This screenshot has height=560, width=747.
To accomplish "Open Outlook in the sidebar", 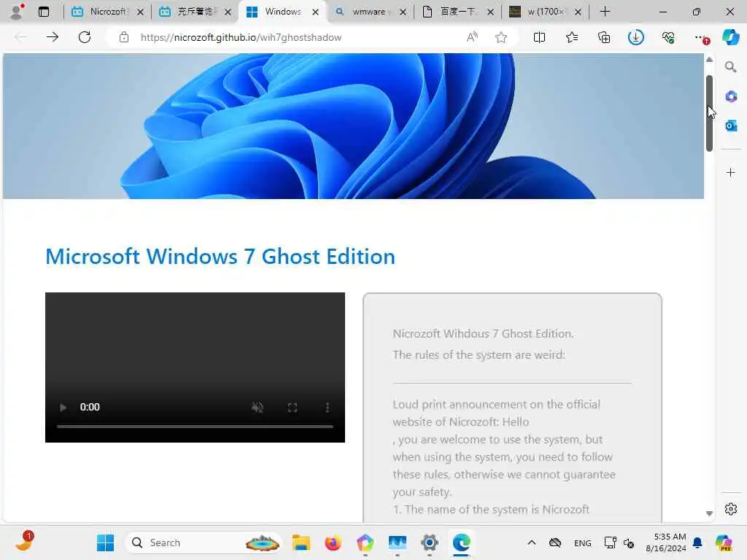I will (x=731, y=125).
